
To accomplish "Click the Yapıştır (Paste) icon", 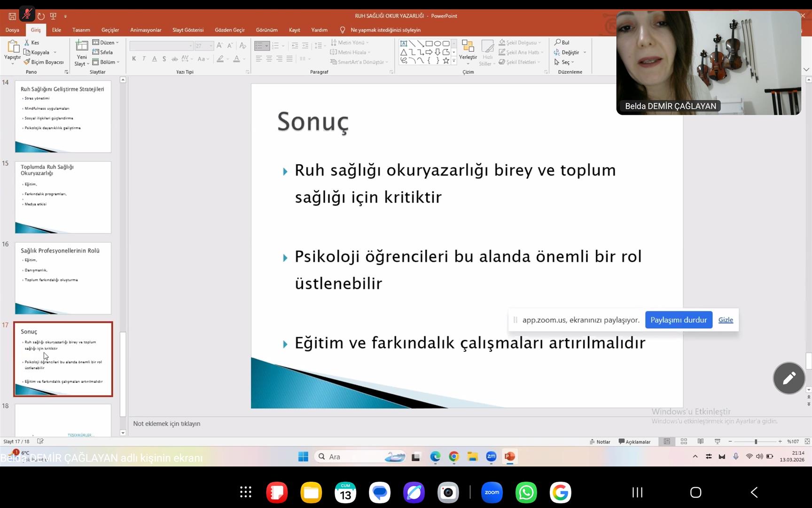I will point(12,47).
